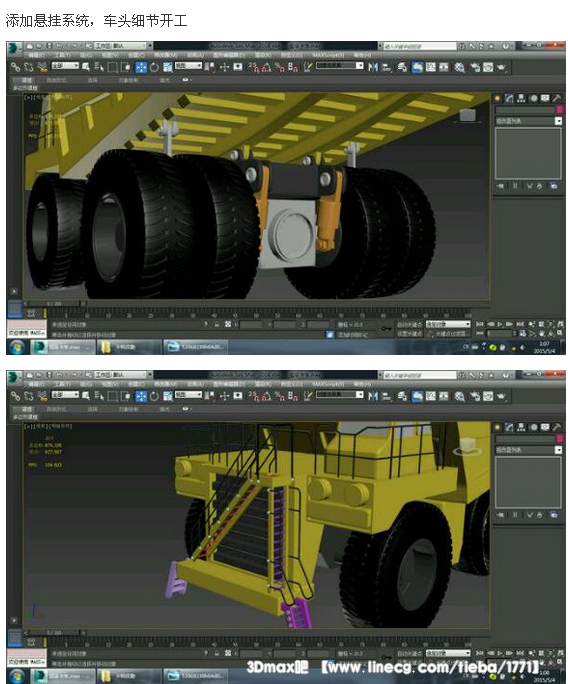Open workspace selector dropdown in upper screenshot

tap(122, 45)
